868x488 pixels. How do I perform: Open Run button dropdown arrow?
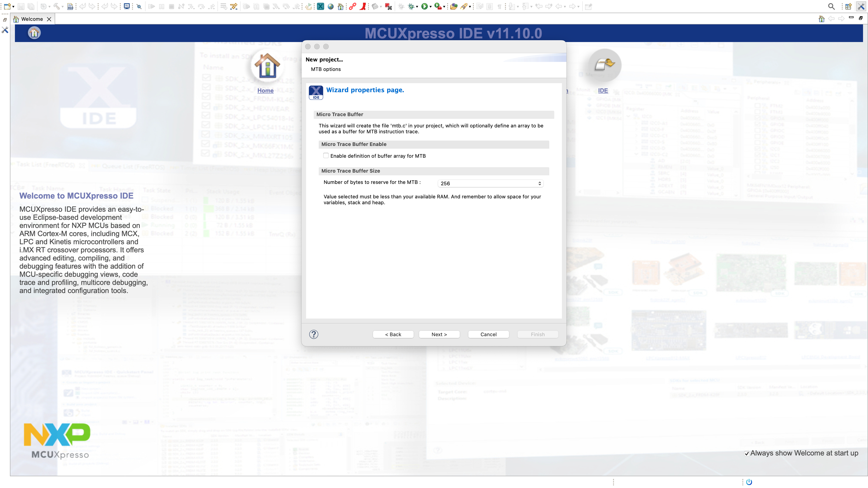pos(430,7)
